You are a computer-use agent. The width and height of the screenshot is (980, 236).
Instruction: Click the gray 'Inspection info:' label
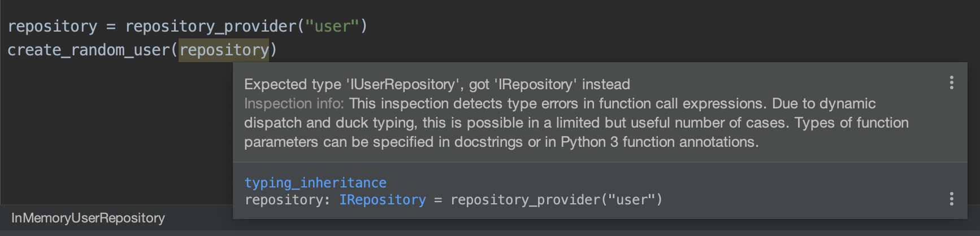tap(294, 103)
